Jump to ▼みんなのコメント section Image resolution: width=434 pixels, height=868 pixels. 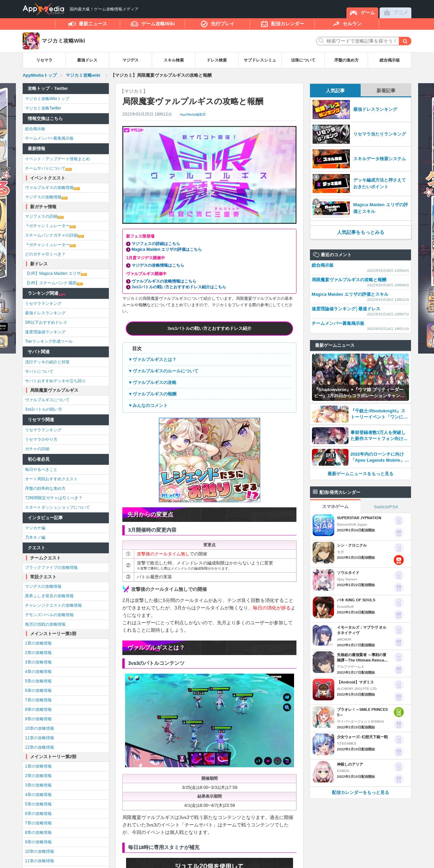[148, 405]
